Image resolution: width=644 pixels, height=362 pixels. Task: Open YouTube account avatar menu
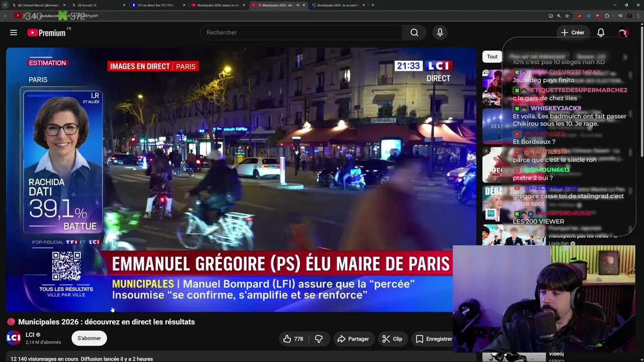tap(623, 33)
